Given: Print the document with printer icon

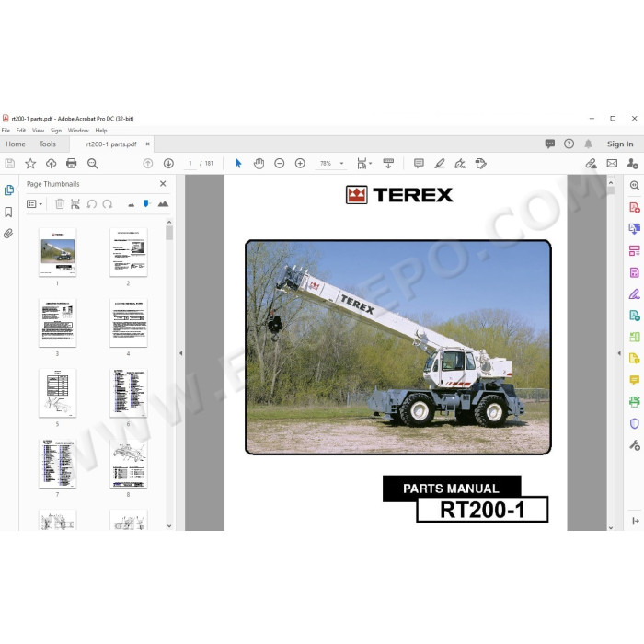Looking at the screenshot, I should [72, 164].
